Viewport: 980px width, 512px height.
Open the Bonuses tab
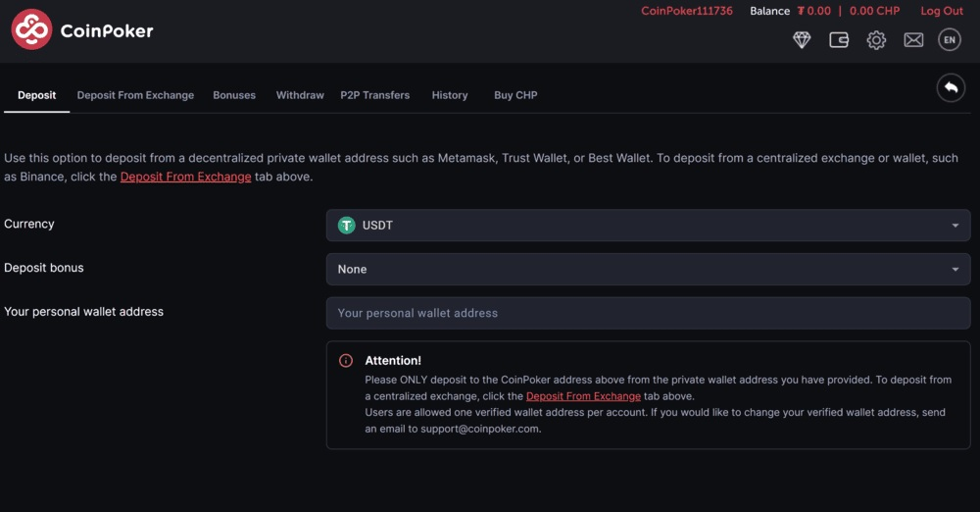[234, 95]
